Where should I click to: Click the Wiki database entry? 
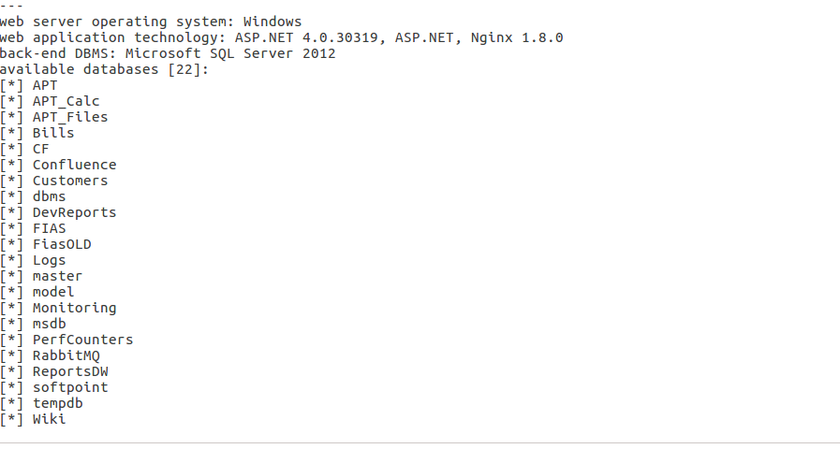point(49,419)
